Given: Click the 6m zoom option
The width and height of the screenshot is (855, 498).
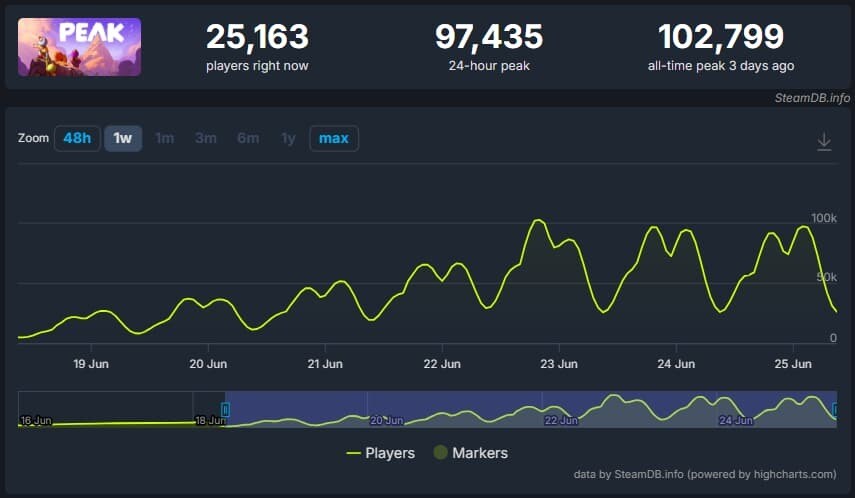Looking at the screenshot, I should 248,138.
